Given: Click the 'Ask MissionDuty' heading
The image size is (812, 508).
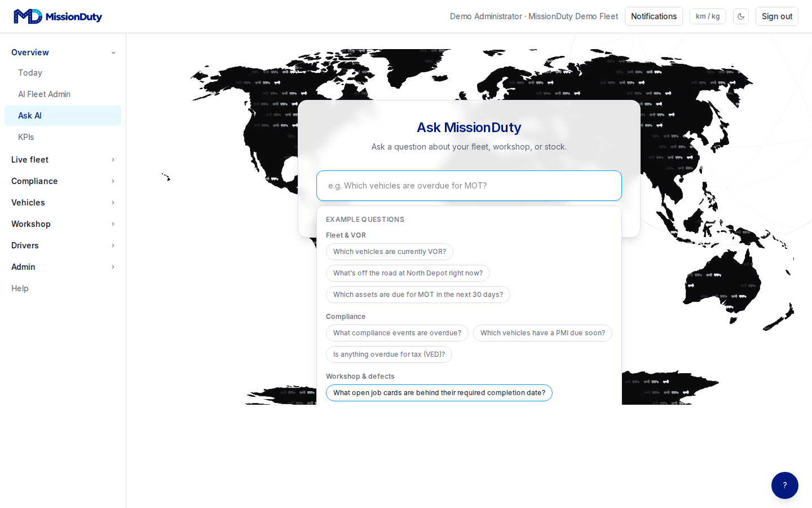Looking at the screenshot, I should pyautogui.click(x=469, y=128).
